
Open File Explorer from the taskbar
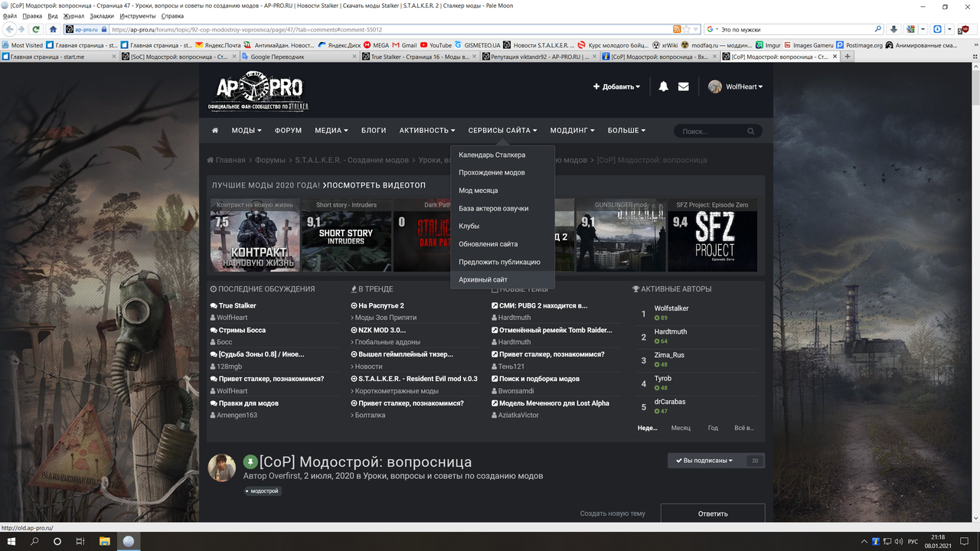pyautogui.click(x=105, y=541)
